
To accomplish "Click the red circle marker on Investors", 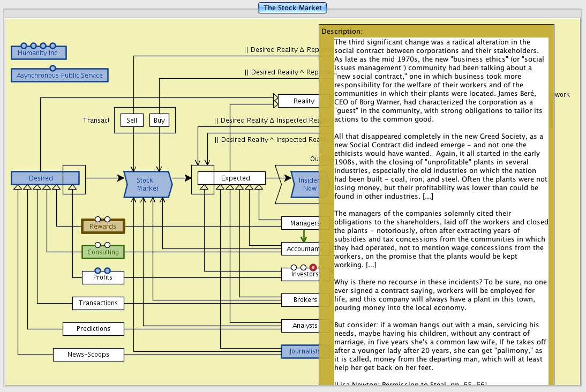I will (313, 267).
